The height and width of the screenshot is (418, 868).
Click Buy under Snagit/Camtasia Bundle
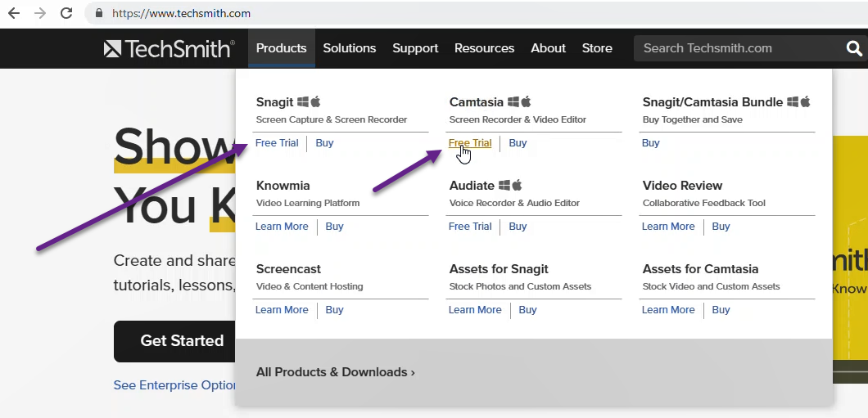[x=650, y=143]
